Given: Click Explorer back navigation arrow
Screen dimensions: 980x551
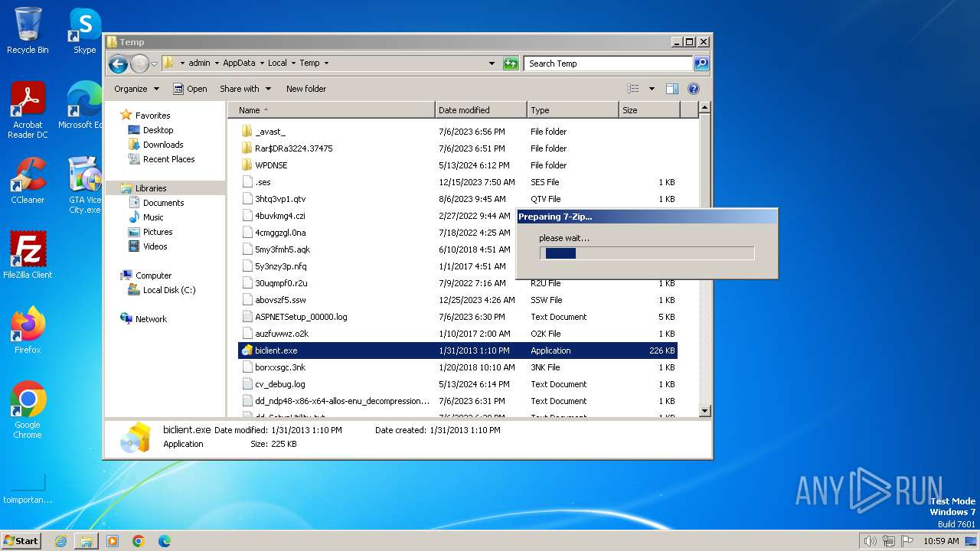Looking at the screenshot, I should (118, 64).
